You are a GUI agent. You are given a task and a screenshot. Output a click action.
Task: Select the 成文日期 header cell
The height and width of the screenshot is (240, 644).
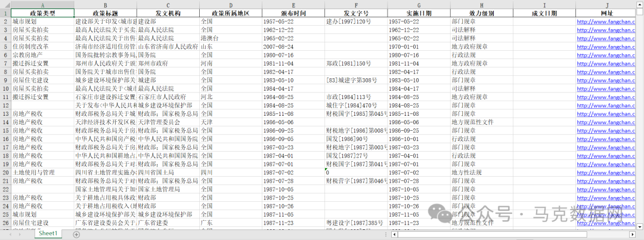(x=544, y=13)
